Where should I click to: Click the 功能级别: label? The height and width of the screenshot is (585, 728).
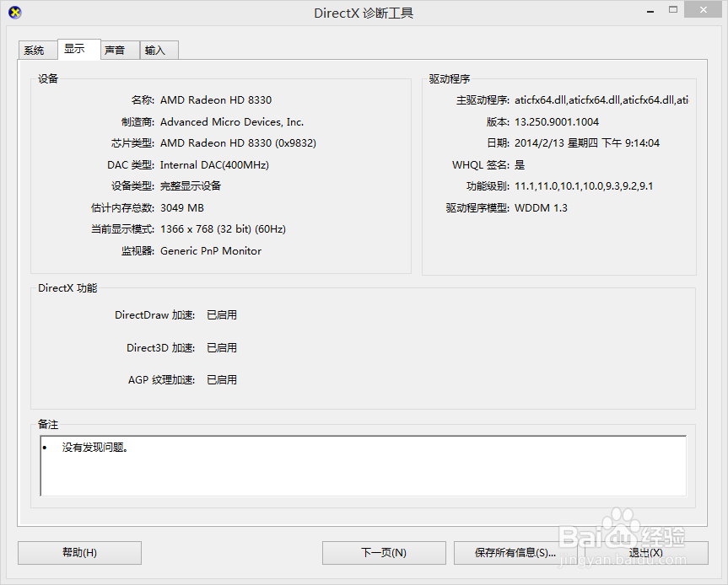488,186
